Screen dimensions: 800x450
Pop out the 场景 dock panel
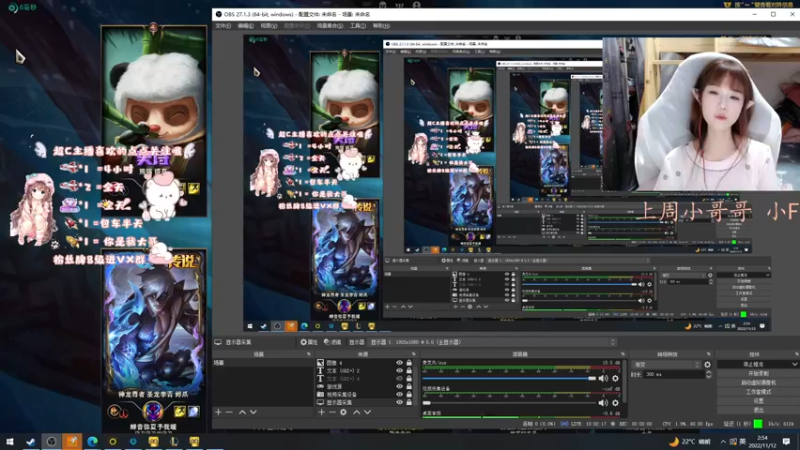coord(309,354)
